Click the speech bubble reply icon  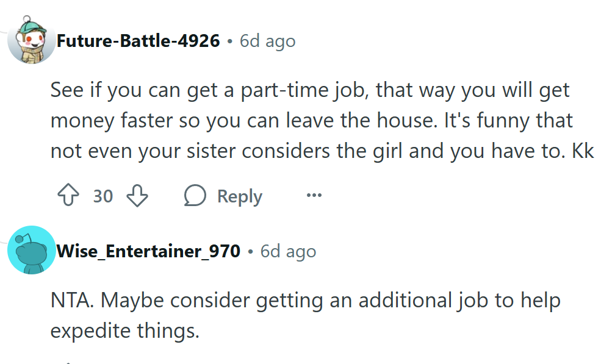pyautogui.click(x=196, y=195)
